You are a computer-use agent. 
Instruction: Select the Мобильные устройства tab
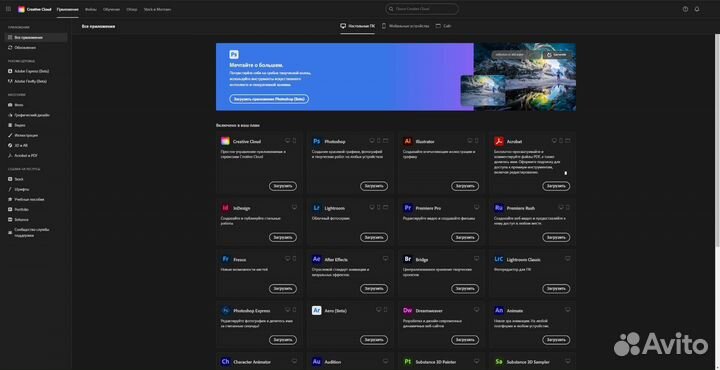(405, 26)
